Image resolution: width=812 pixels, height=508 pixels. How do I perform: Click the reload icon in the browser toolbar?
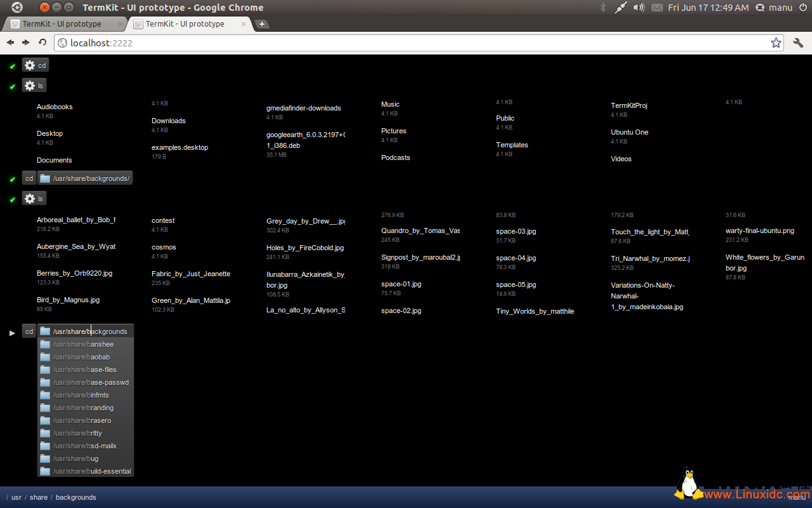click(x=42, y=43)
